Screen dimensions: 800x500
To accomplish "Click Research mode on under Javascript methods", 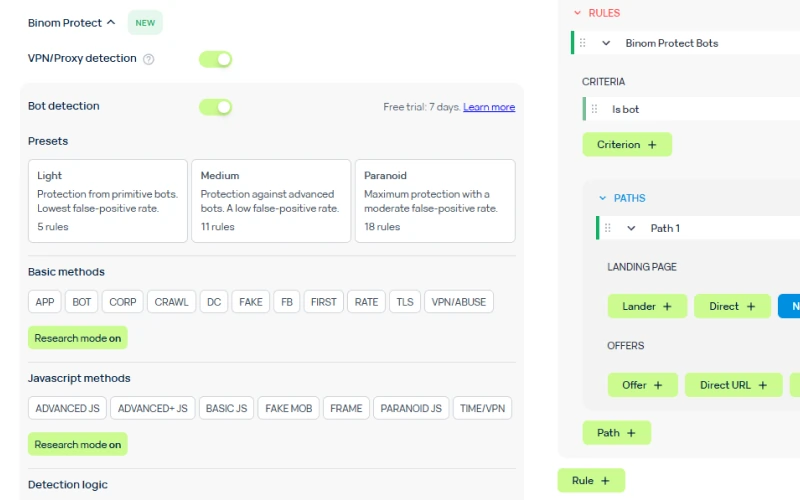I will (x=78, y=444).
